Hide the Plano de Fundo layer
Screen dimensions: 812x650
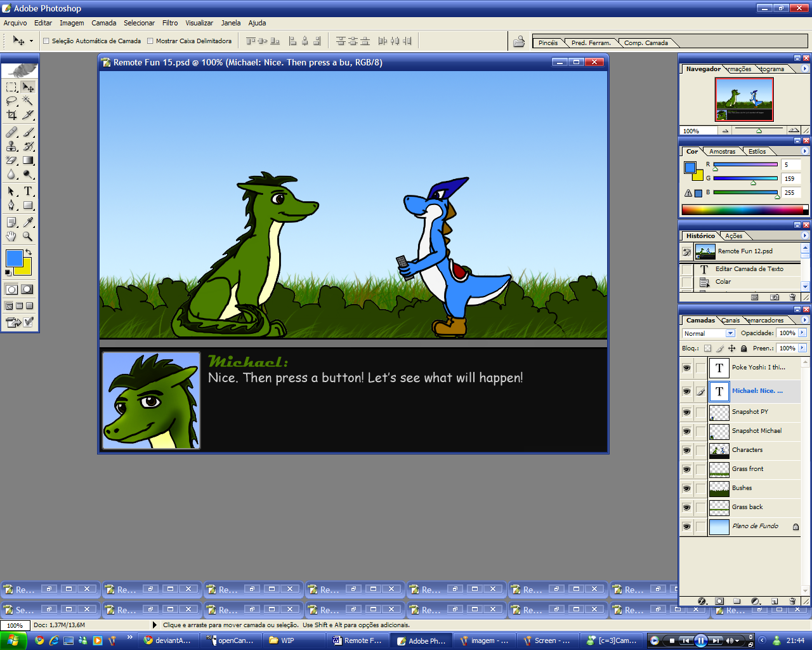[686, 526]
